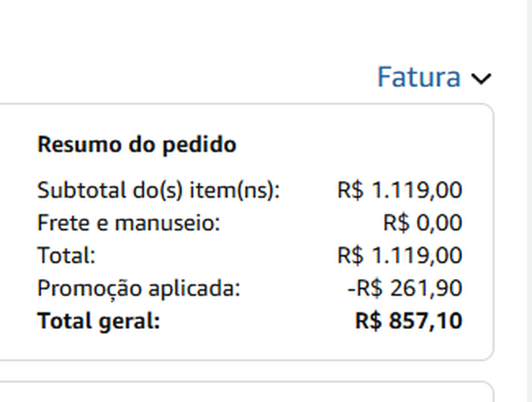Screen dimensions: 532x402
Task: Open the Fatura invoice link
Action: [x=419, y=77]
